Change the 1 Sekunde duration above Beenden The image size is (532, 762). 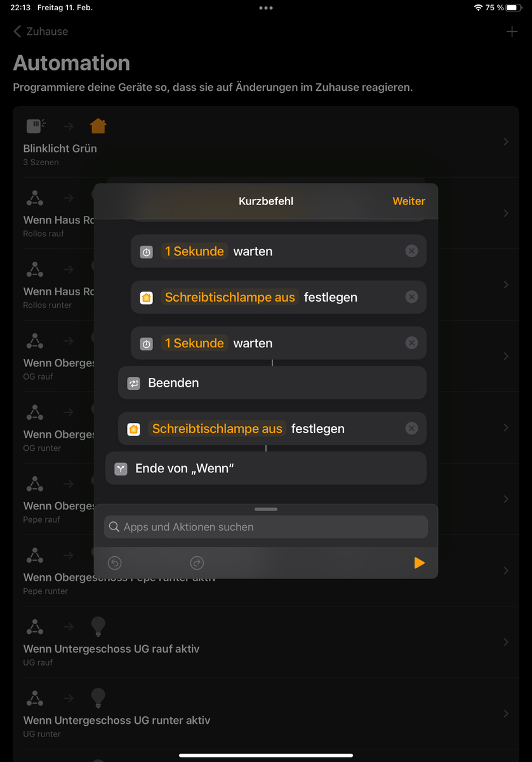(194, 343)
